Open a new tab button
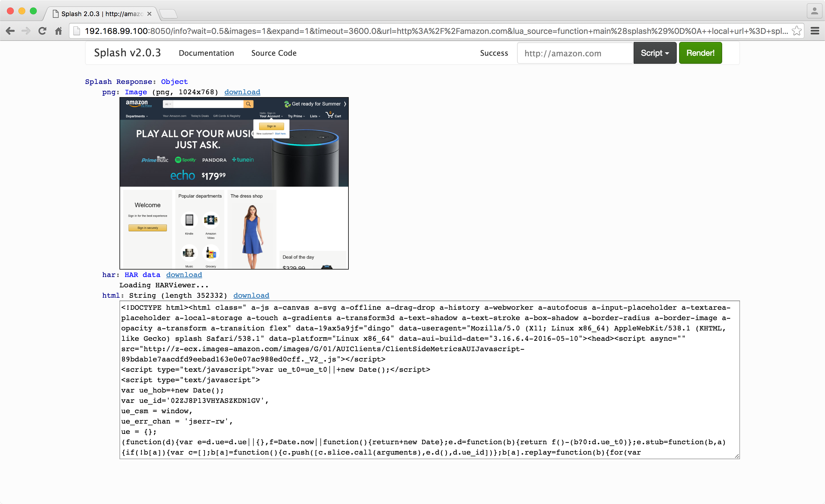The image size is (825, 504). pyautogui.click(x=168, y=14)
